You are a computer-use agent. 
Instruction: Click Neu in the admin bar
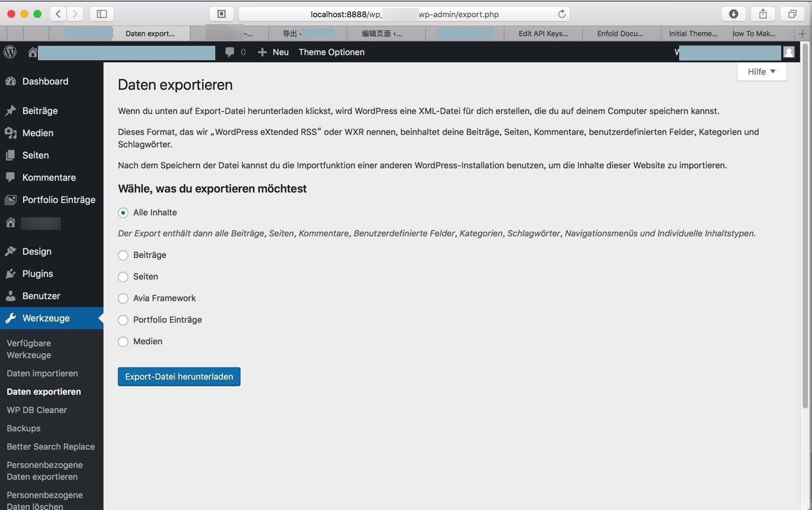pos(281,52)
